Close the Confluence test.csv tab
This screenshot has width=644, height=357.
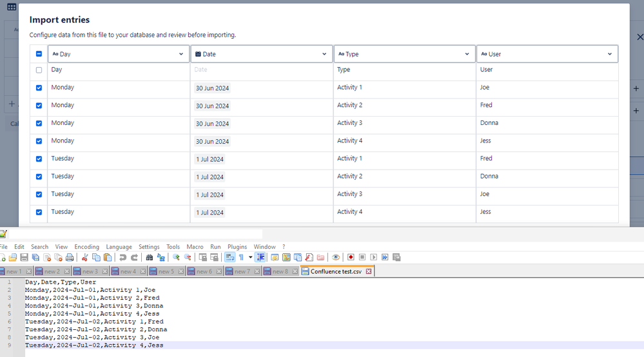pos(369,271)
